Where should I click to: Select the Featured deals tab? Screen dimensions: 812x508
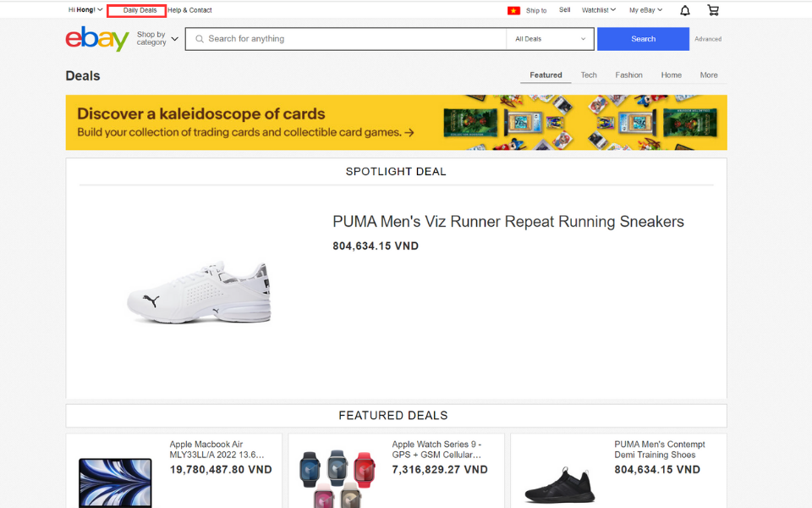[546, 75]
